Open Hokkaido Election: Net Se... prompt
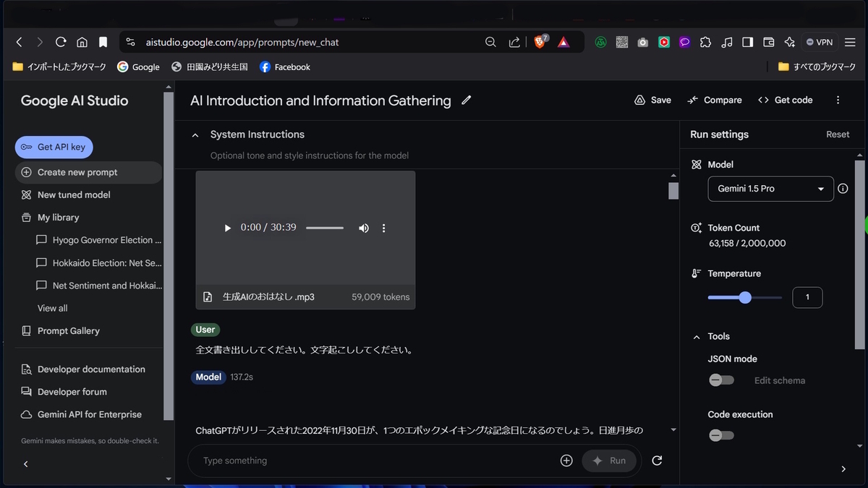 [x=99, y=263]
